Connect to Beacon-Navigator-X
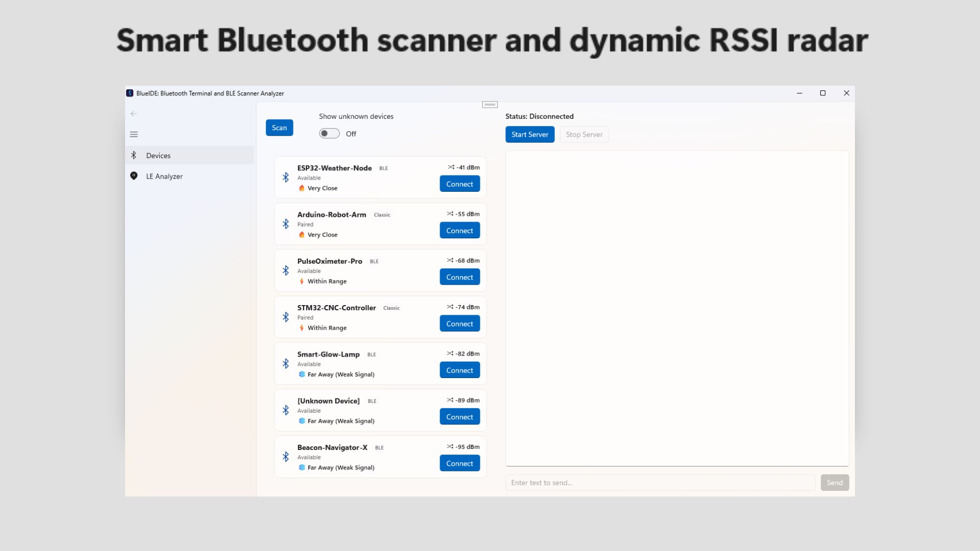The width and height of the screenshot is (980, 551). [x=459, y=464]
